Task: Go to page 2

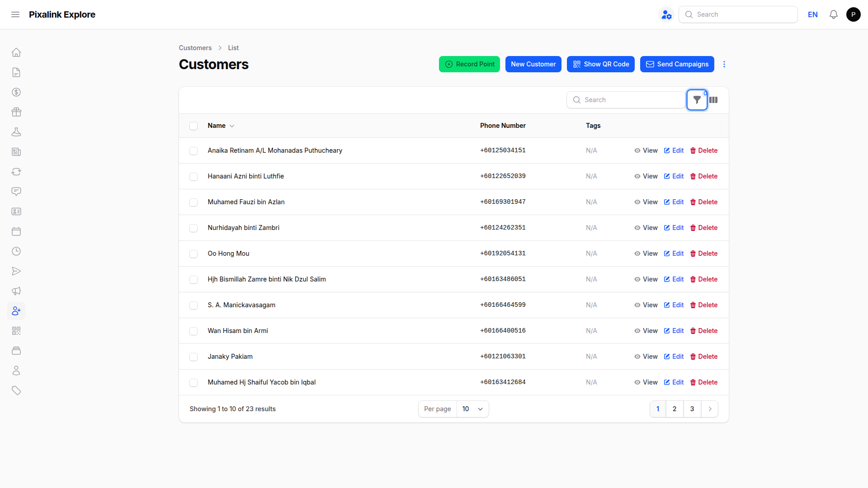Action: coord(675,409)
